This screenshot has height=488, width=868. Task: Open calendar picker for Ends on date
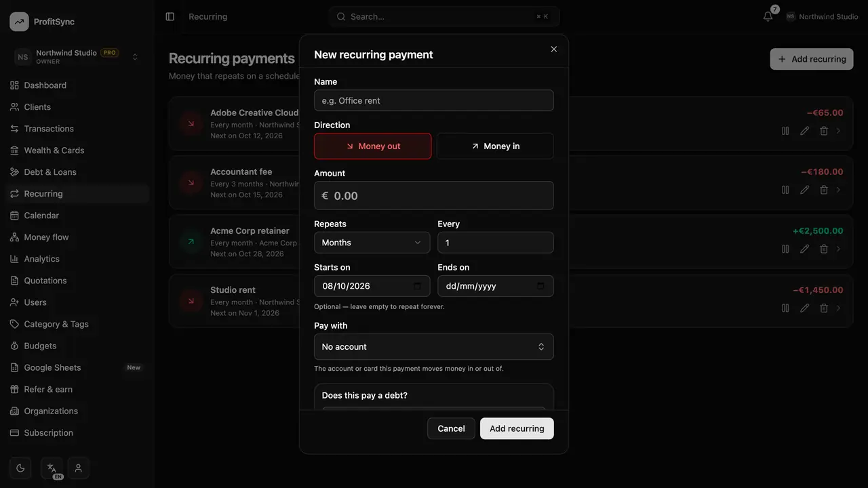540,286
